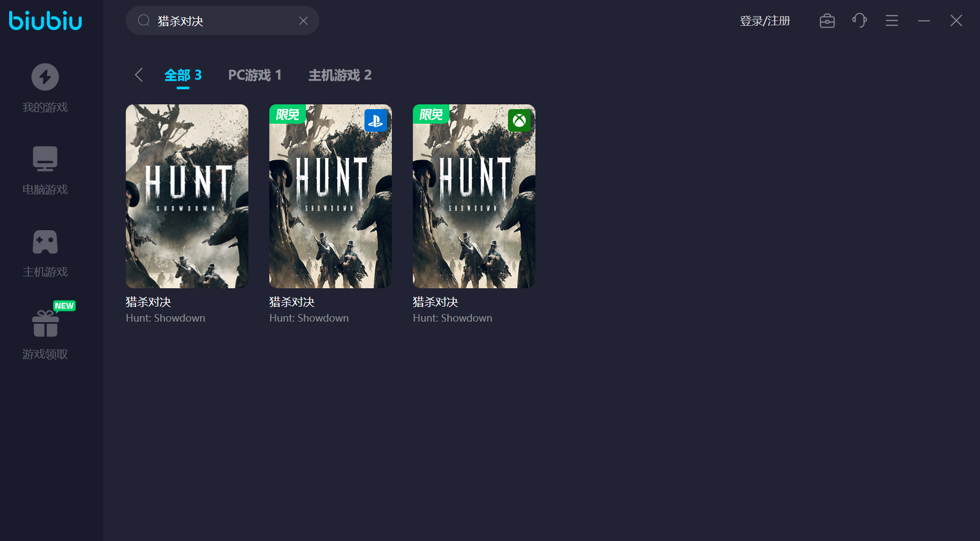Viewport: 980px width, 541px height.
Task: Open the Xbox Hunt Showdown cover
Action: pos(474,196)
